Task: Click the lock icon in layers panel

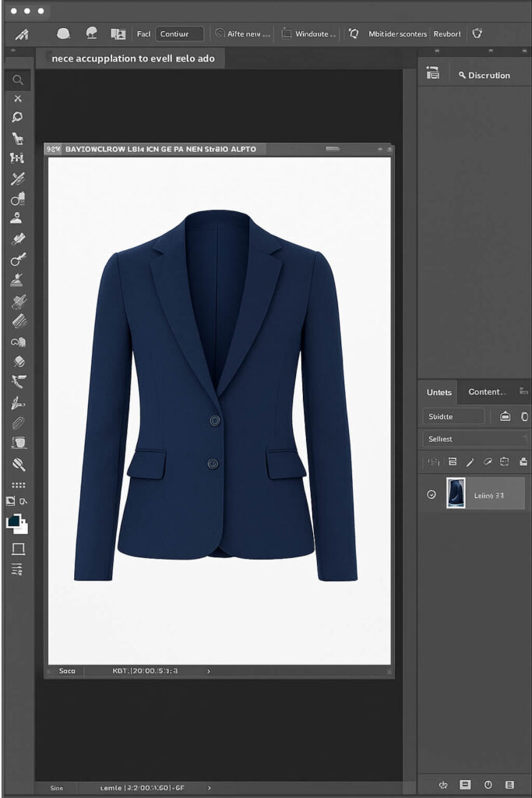Action: 505,417
